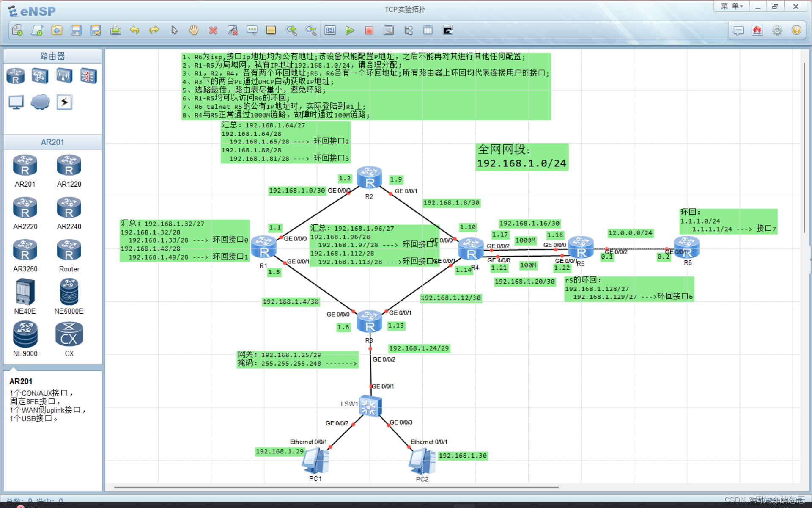Click the PC terminal category icon
Viewport: 812px width, 508px height.
click(16, 102)
